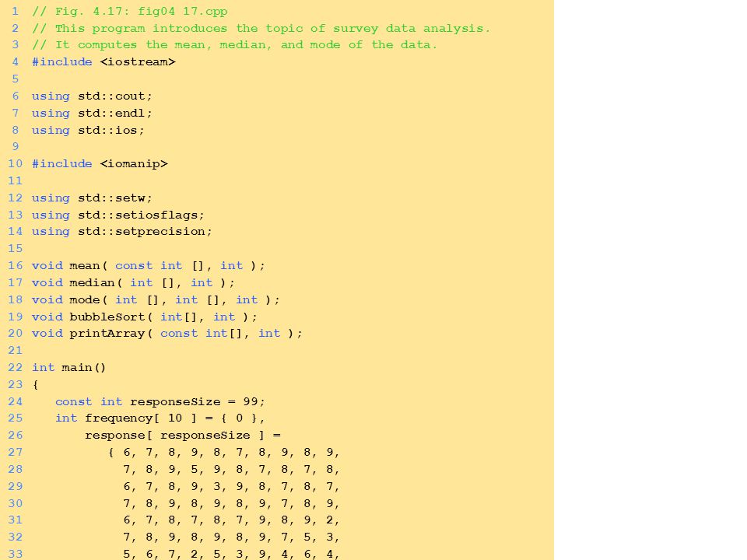
Task: Click line number 24
Action: pyautogui.click(x=16, y=402)
